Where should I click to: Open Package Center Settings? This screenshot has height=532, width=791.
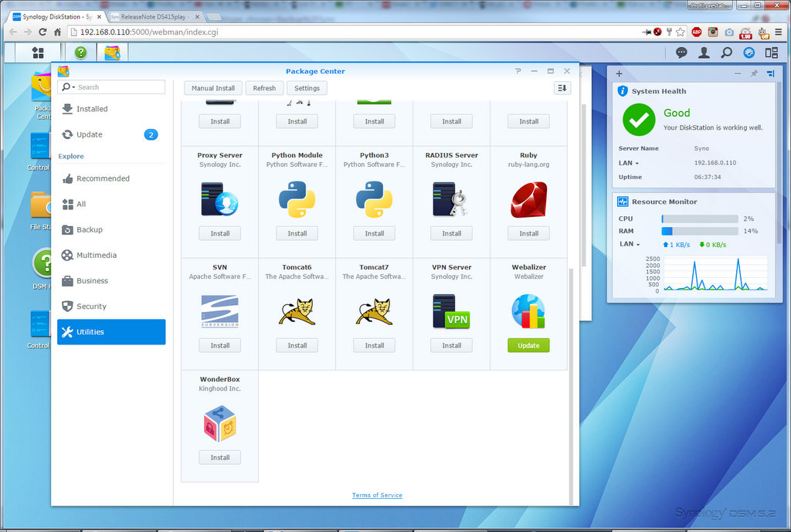pos(307,88)
